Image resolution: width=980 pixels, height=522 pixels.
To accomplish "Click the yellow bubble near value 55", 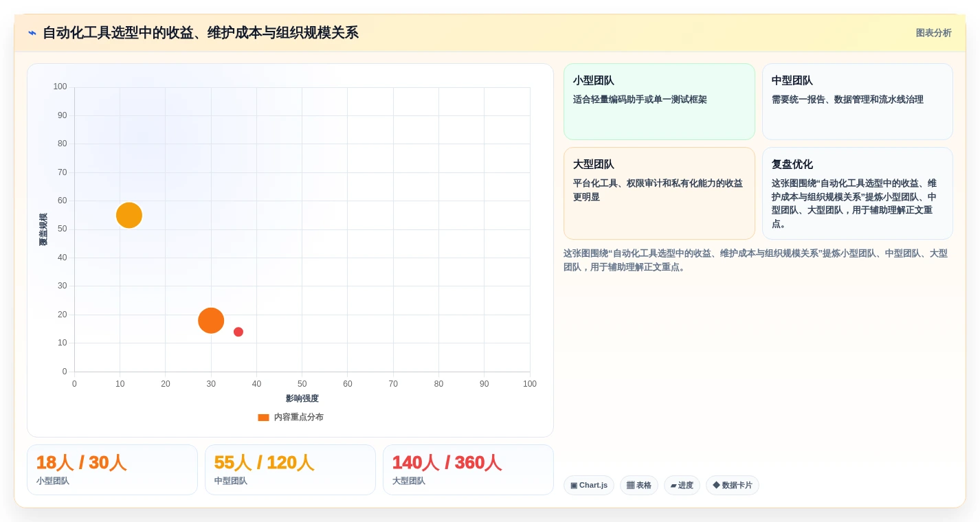I will (x=129, y=215).
